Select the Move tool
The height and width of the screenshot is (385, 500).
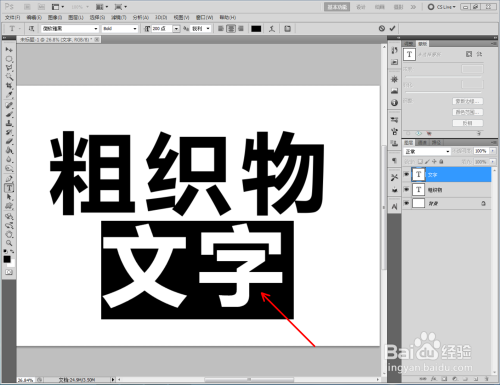click(9, 50)
